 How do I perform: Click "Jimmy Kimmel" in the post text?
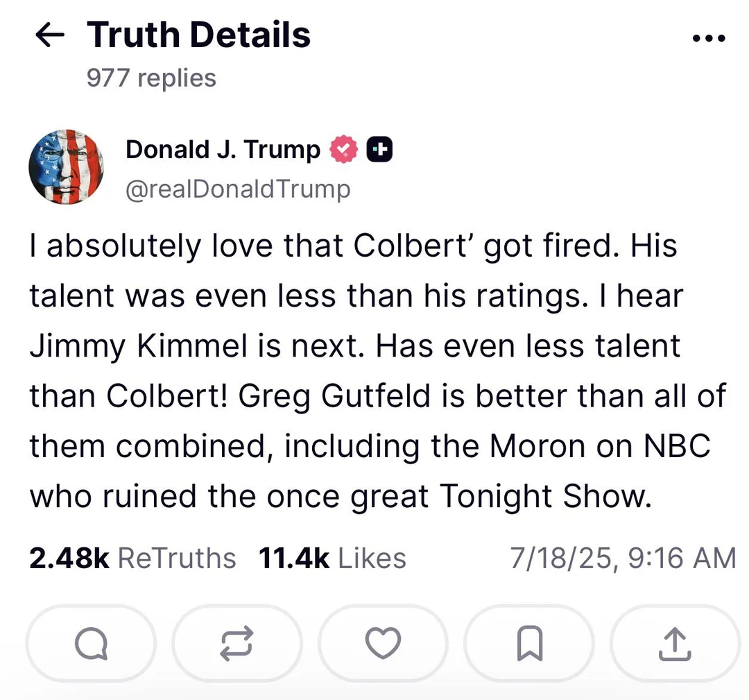138,346
